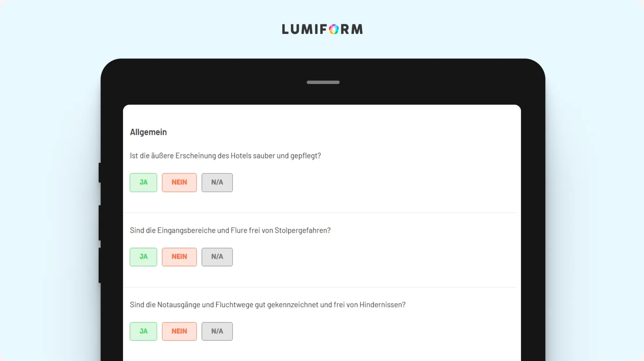This screenshot has height=361, width=644.
Task: Click the divider below the first question
Action: (319, 213)
